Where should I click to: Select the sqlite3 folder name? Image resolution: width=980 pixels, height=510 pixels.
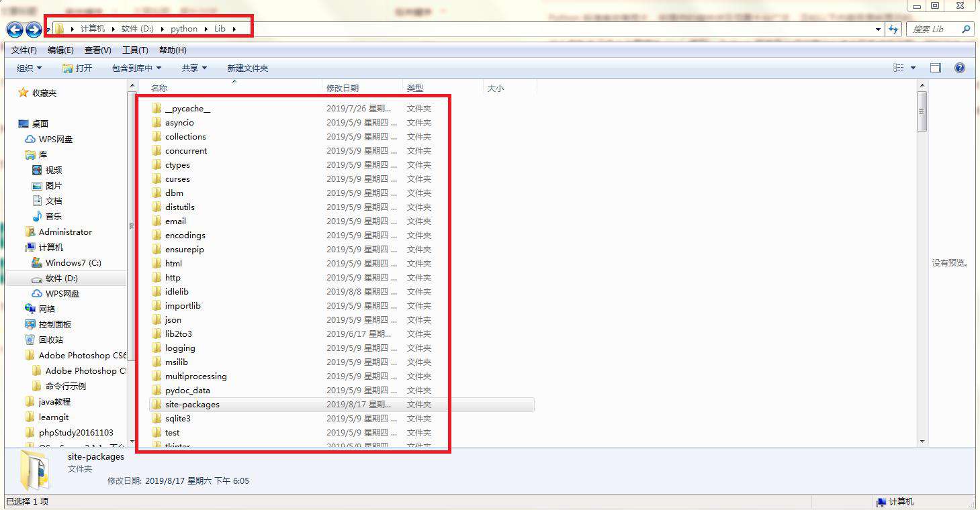[178, 419]
